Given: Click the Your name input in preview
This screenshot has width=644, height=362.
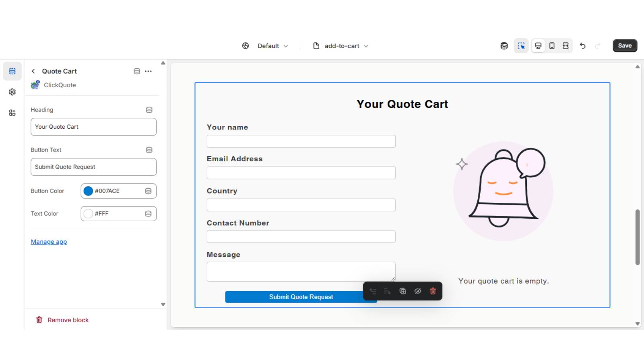Looking at the screenshot, I should point(301,141).
